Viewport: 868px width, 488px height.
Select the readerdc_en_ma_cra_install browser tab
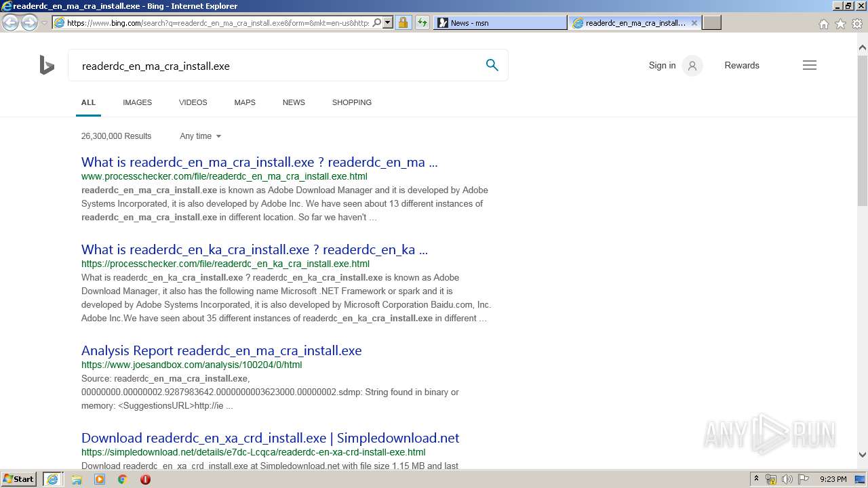635,22
